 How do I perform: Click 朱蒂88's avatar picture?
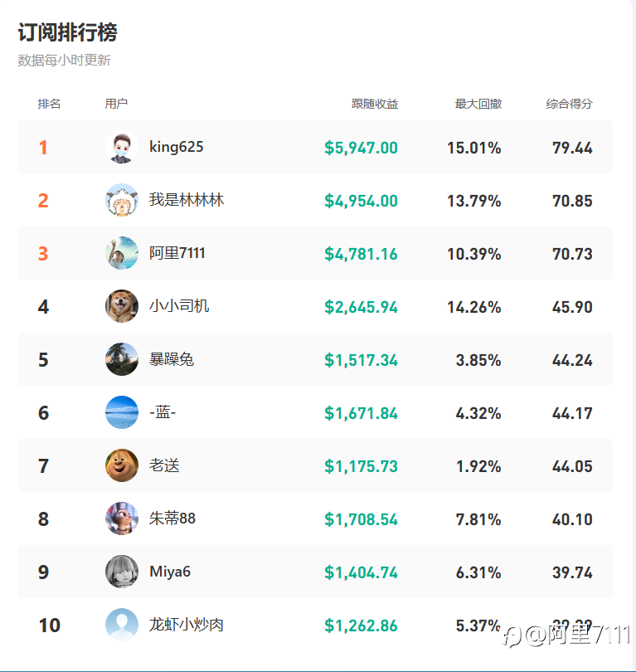point(122,519)
